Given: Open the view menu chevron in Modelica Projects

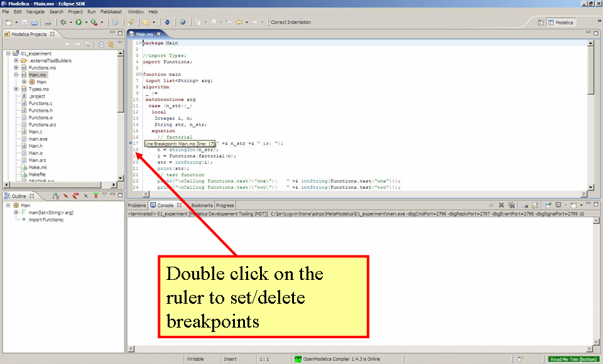Looking at the screenshot, I should click(x=120, y=44).
